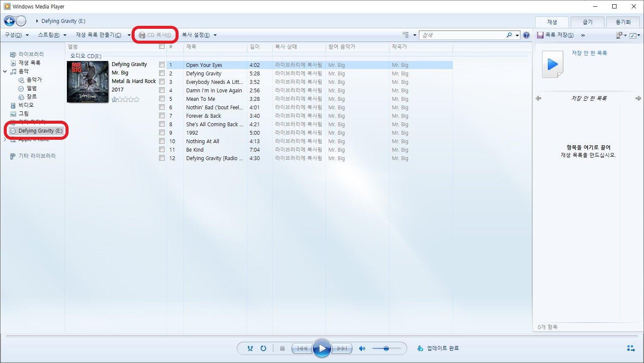Click the playlist placeholder play thumbnail

click(553, 64)
